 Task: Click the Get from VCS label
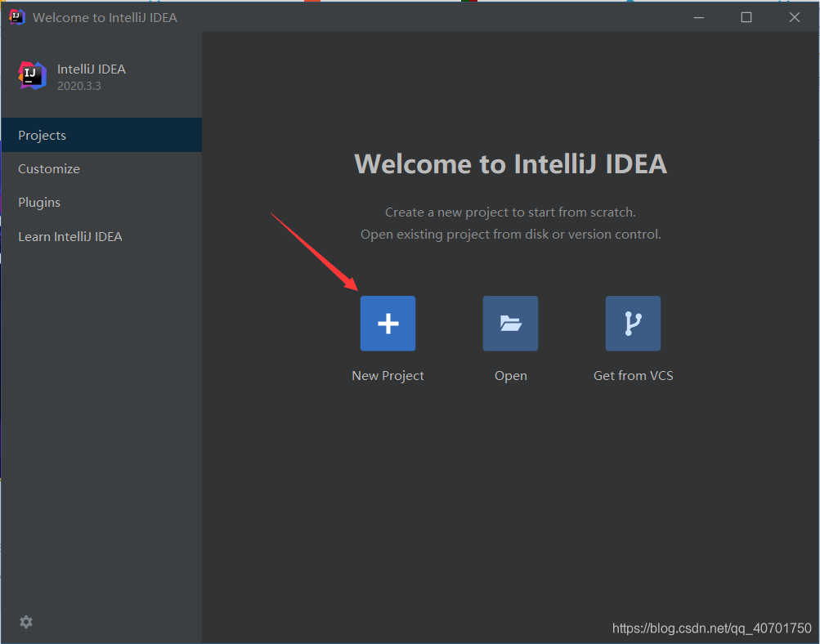pos(633,376)
